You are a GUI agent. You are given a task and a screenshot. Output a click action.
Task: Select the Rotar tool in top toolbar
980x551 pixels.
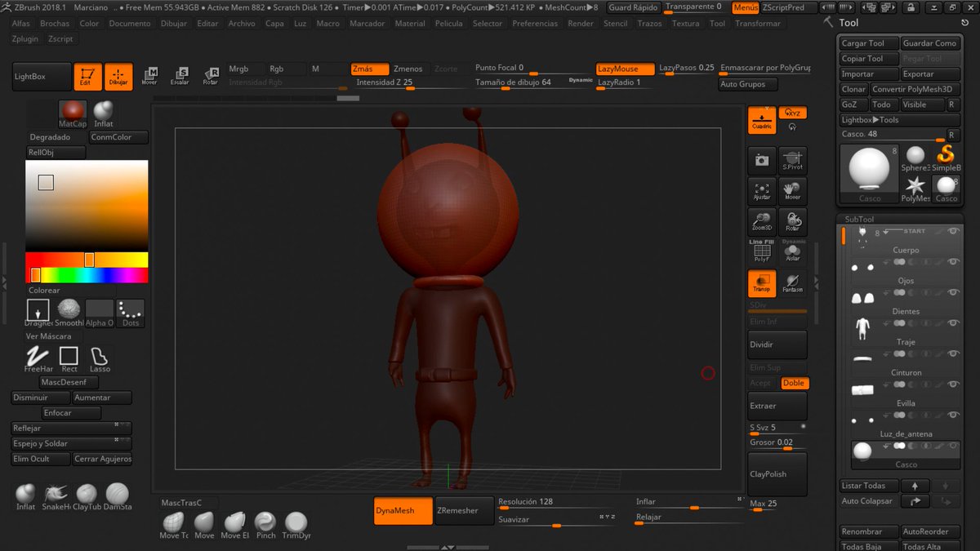click(x=210, y=76)
